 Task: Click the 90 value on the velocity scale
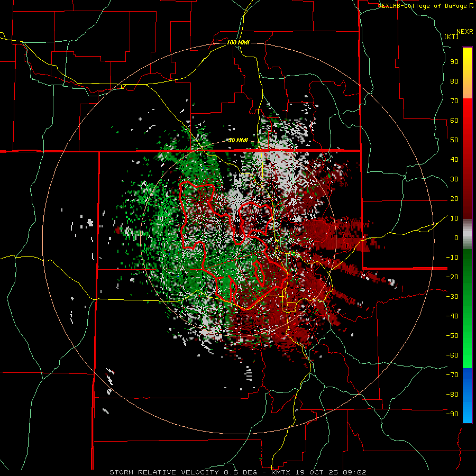click(x=454, y=62)
